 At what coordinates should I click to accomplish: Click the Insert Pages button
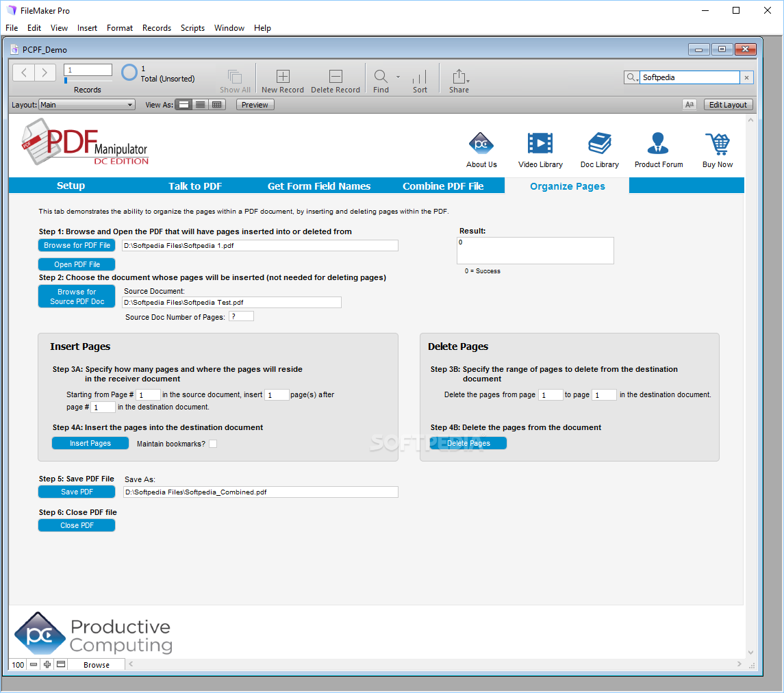point(90,443)
